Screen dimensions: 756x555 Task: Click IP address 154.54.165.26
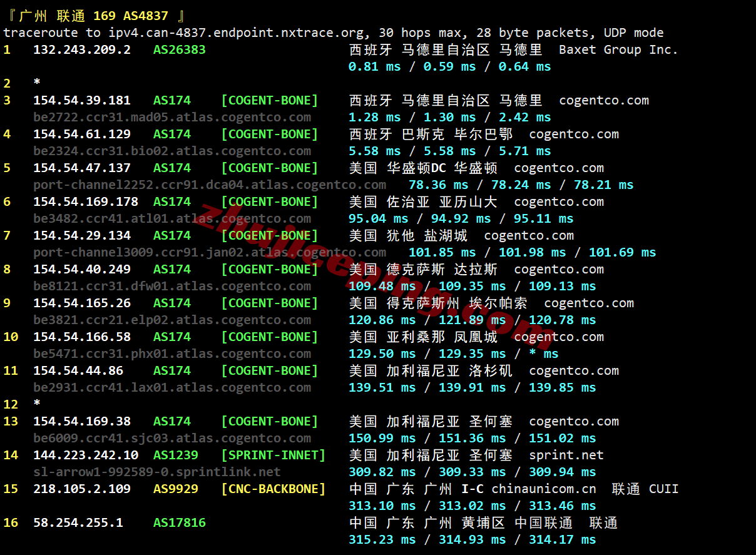pos(82,303)
